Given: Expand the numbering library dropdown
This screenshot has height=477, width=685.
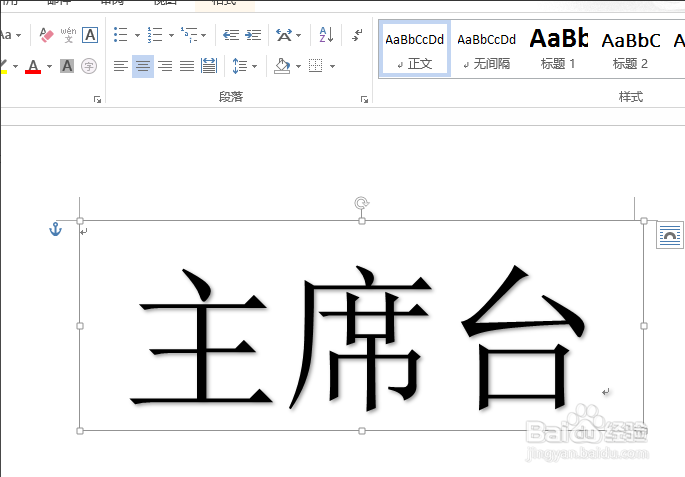Looking at the screenshot, I should pos(171,35).
